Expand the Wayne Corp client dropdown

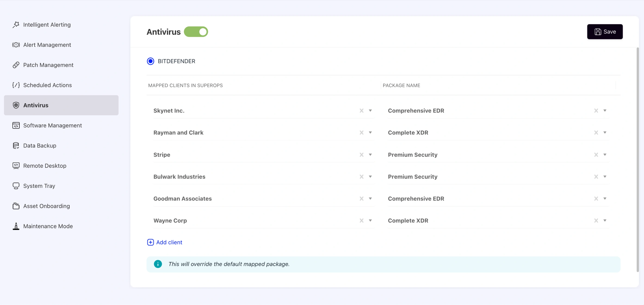pyautogui.click(x=370, y=221)
